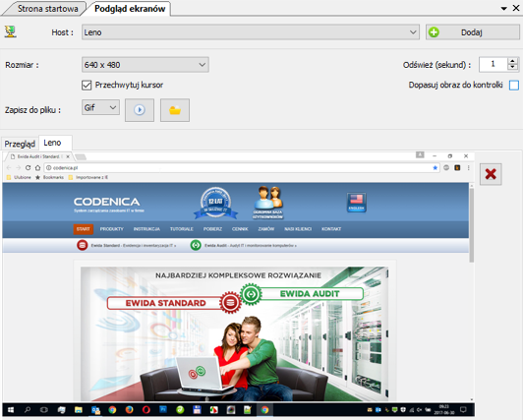This screenshot has height=420, width=523.
Task: Click the Ulubione bookmarks folder
Action: (20, 177)
